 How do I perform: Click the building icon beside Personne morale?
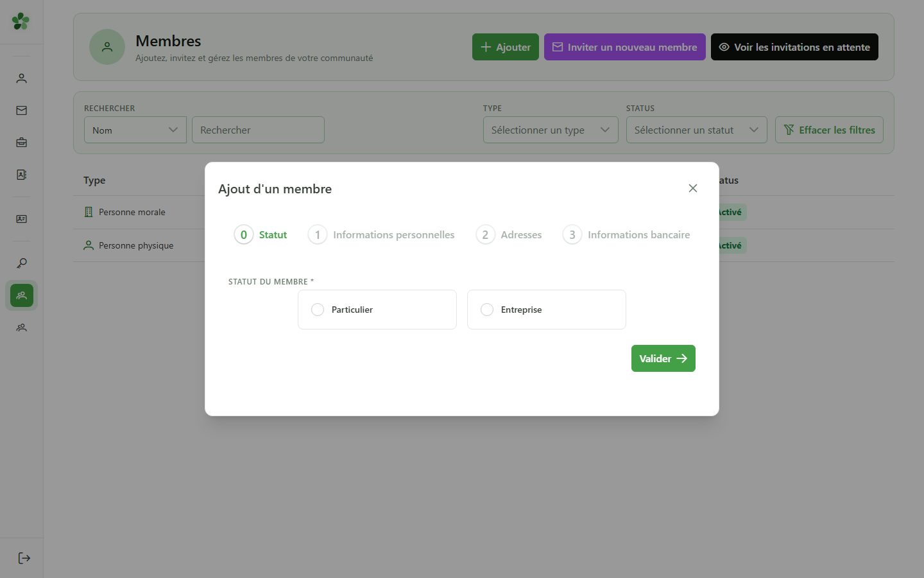(x=89, y=212)
